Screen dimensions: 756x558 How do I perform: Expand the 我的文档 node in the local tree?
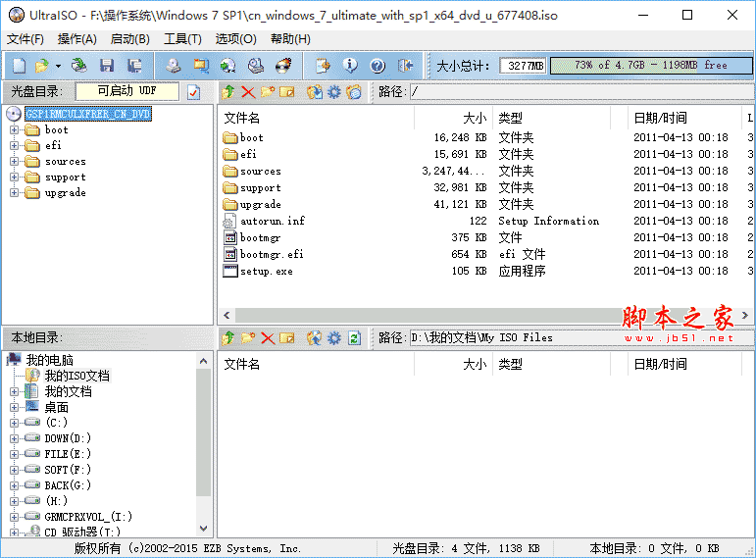click(15, 391)
